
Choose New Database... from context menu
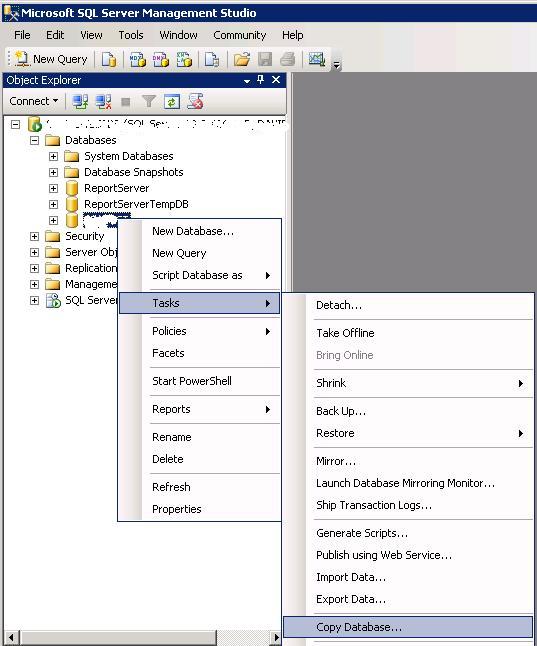point(200,231)
